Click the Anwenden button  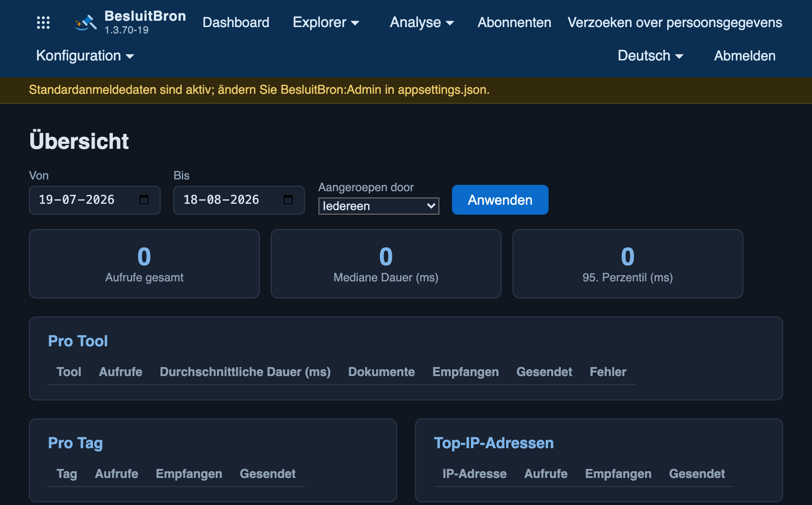point(500,200)
